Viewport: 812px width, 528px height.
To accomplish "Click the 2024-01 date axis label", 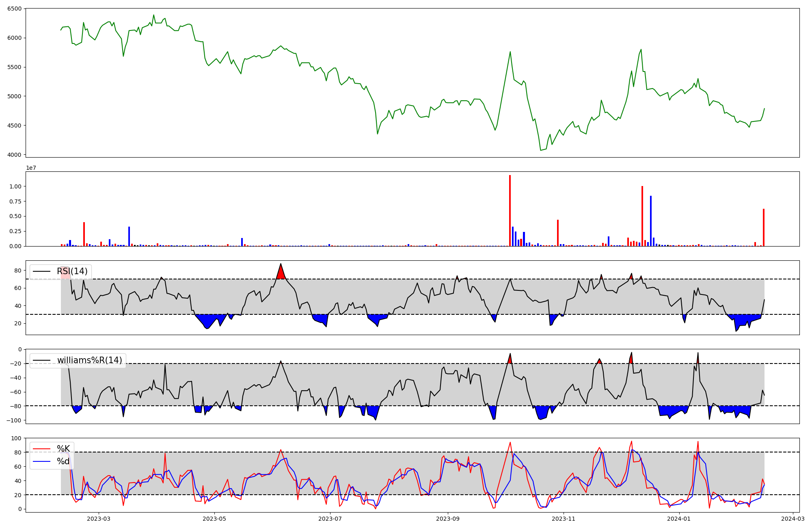I will (679, 519).
